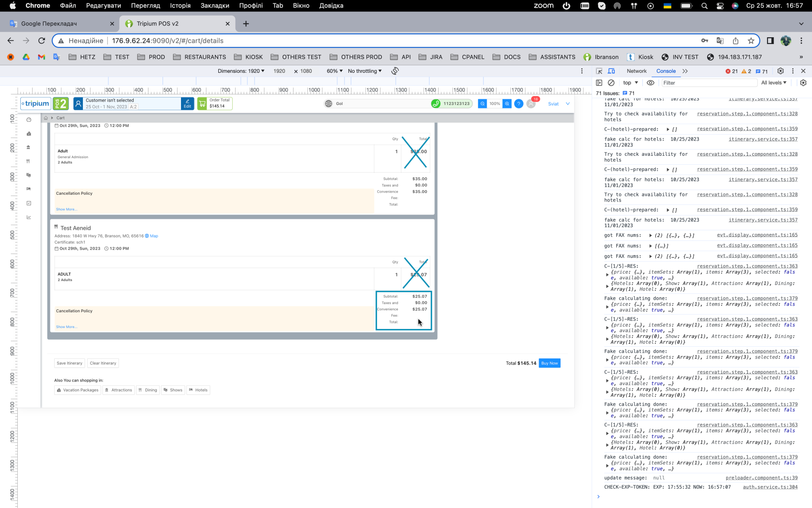Open the All levels log dropdown

[774, 83]
